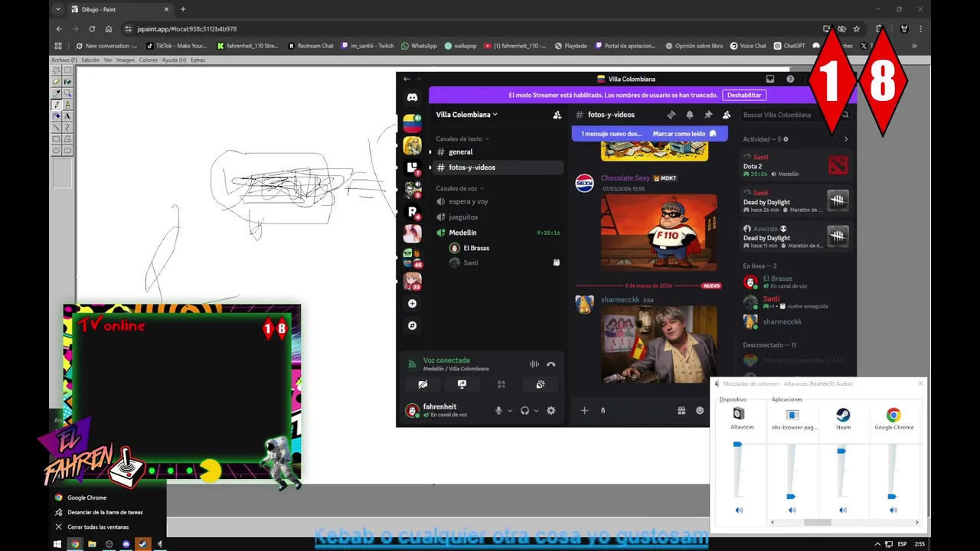Image resolution: width=980 pixels, height=551 pixels.
Task: Click Marcar como leído button
Action: click(x=684, y=134)
